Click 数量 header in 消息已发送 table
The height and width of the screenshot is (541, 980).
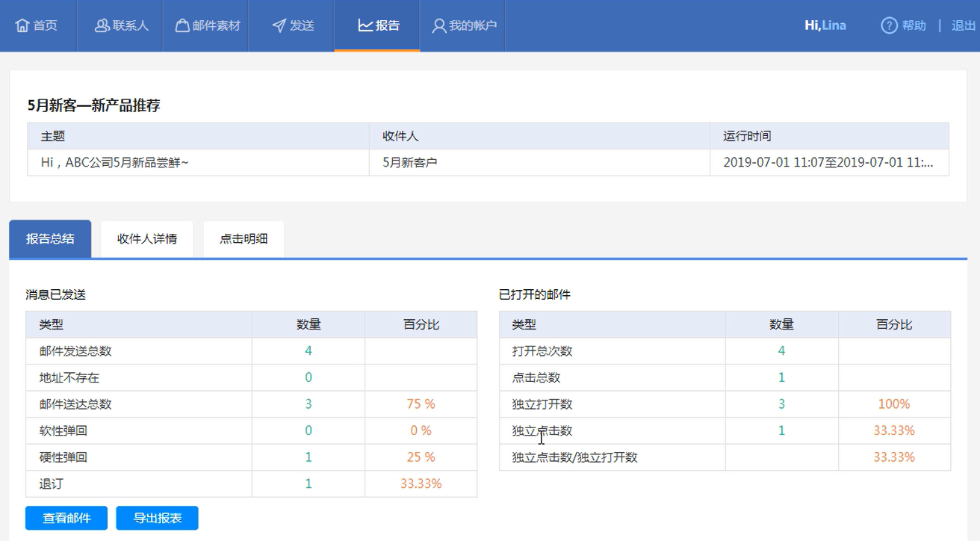coord(308,324)
